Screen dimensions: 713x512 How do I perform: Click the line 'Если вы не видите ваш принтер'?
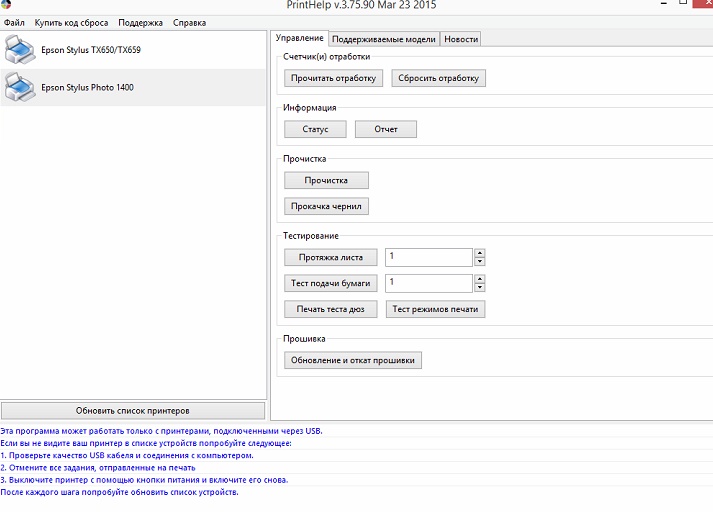(x=146, y=443)
